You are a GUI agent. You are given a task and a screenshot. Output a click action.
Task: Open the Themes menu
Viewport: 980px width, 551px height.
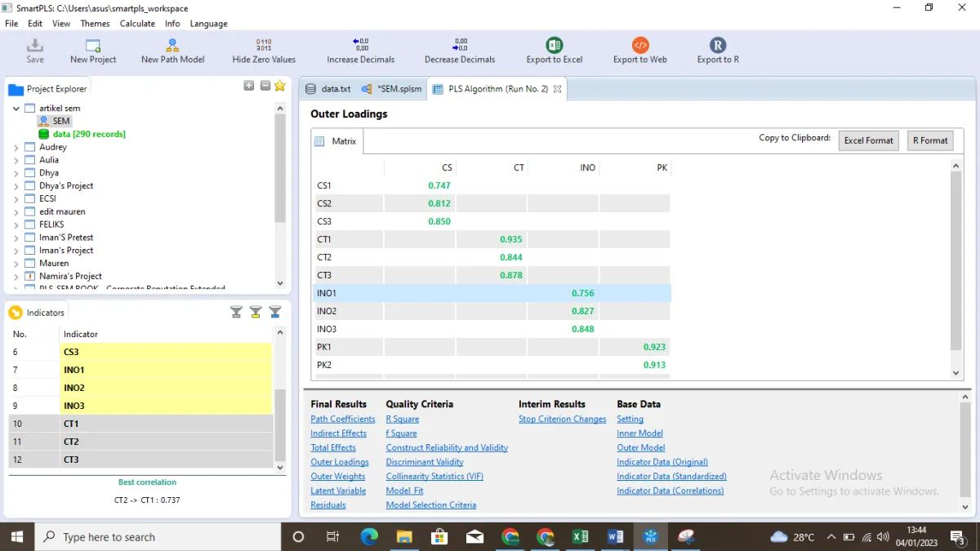point(96,24)
